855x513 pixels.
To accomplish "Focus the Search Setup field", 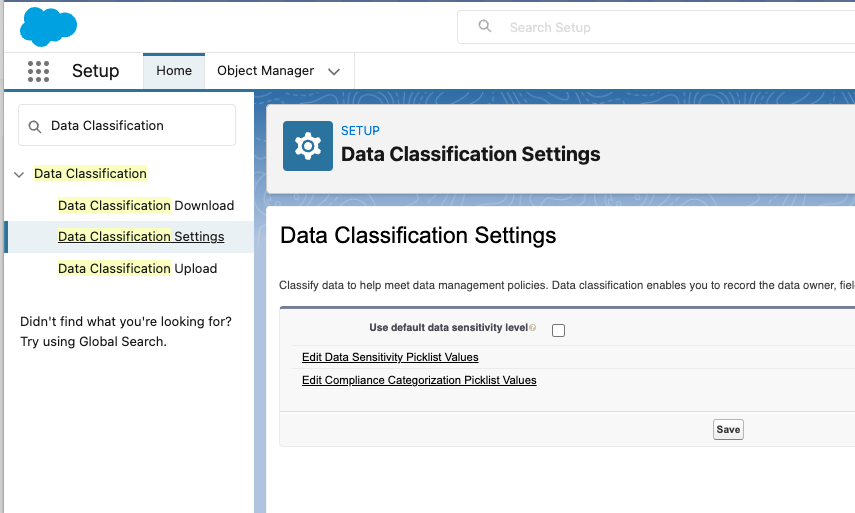I will point(656,27).
